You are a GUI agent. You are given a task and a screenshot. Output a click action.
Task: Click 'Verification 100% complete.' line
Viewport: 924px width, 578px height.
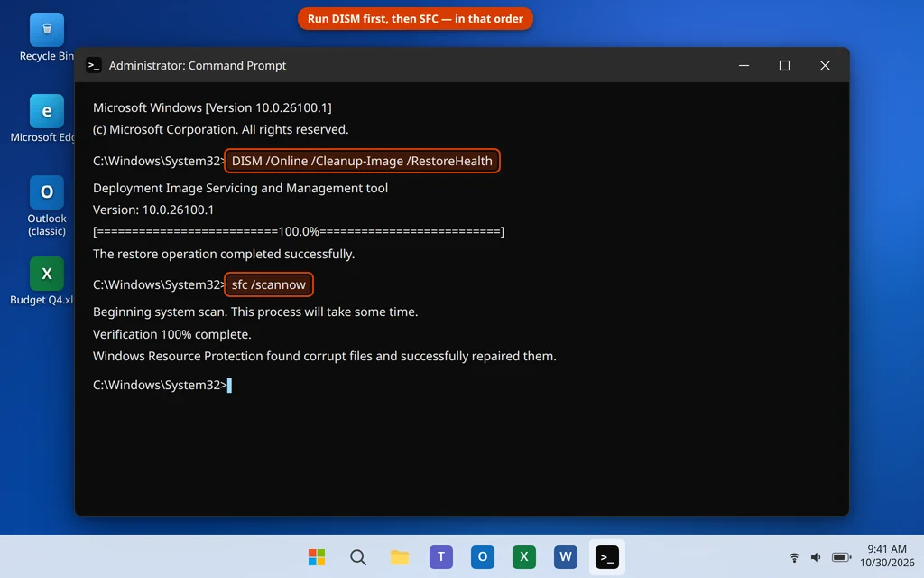pyautogui.click(x=172, y=334)
